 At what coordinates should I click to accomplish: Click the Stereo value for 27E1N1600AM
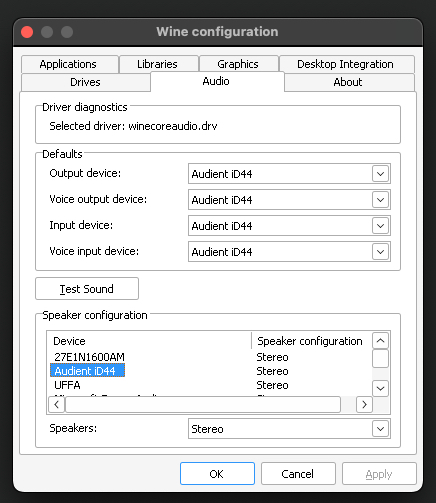pos(272,357)
